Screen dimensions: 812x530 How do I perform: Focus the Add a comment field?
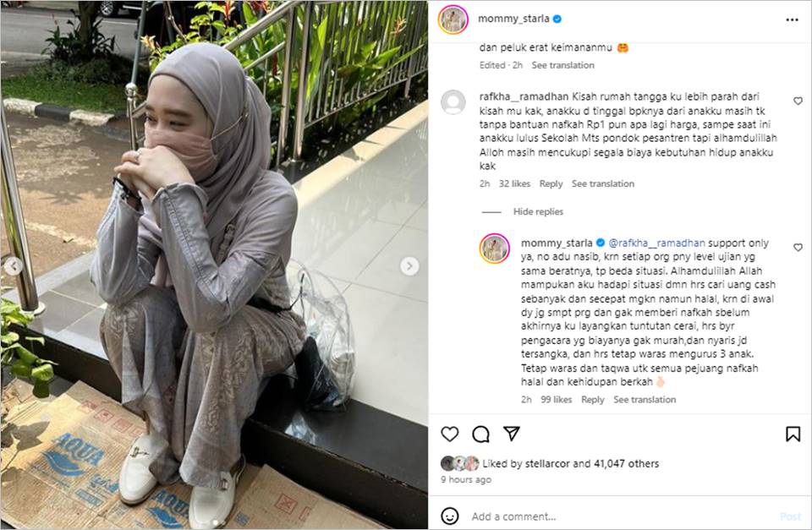coord(622,516)
